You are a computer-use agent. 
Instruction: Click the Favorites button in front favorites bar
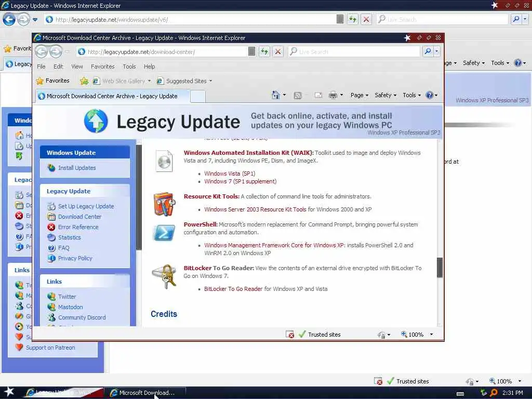click(x=53, y=81)
